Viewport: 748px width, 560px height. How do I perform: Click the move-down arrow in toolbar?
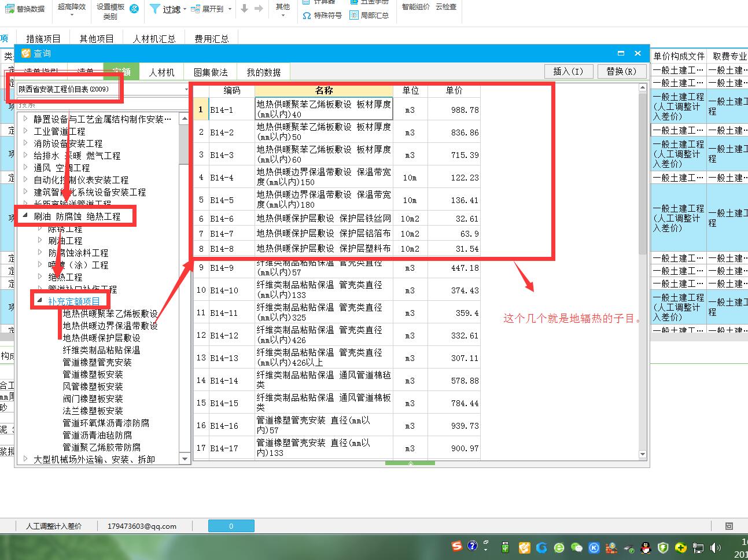tap(244, 9)
